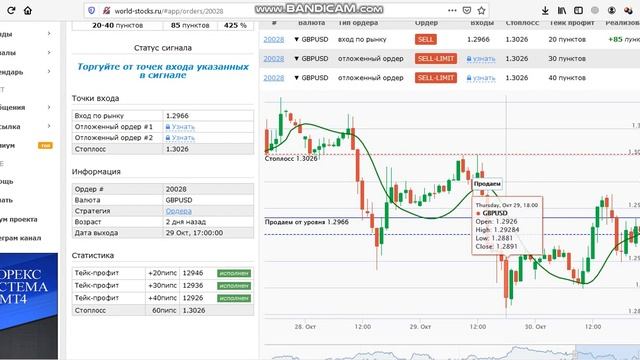Click the red SELL order badge
The height and width of the screenshot is (360, 640).
(426, 40)
